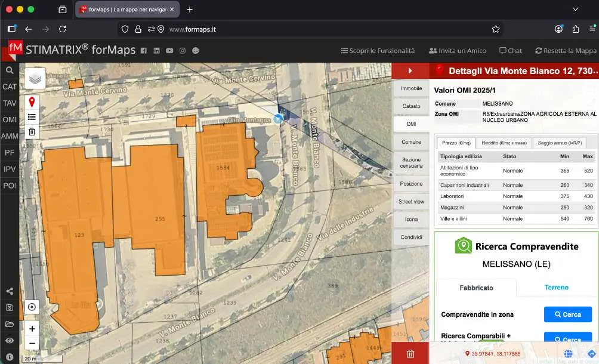Toggle the CAT cadastral layer button
The height and width of the screenshot is (364, 599).
pyautogui.click(x=10, y=87)
